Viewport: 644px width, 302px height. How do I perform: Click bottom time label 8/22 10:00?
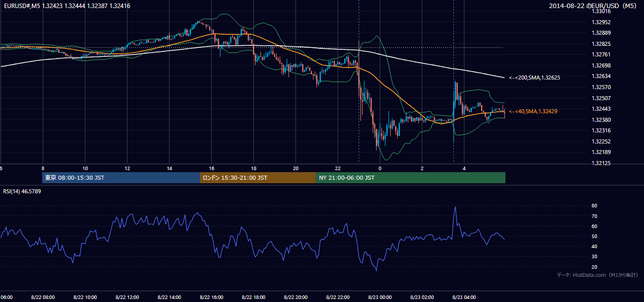tap(85, 297)
